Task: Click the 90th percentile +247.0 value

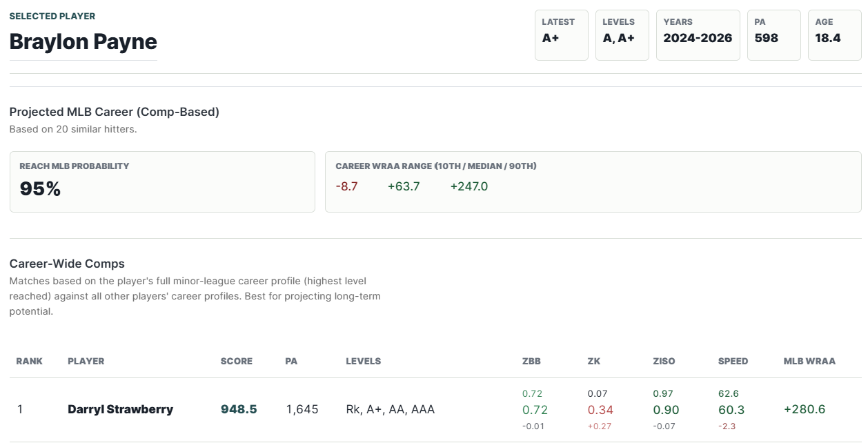Action: point(469,186)
